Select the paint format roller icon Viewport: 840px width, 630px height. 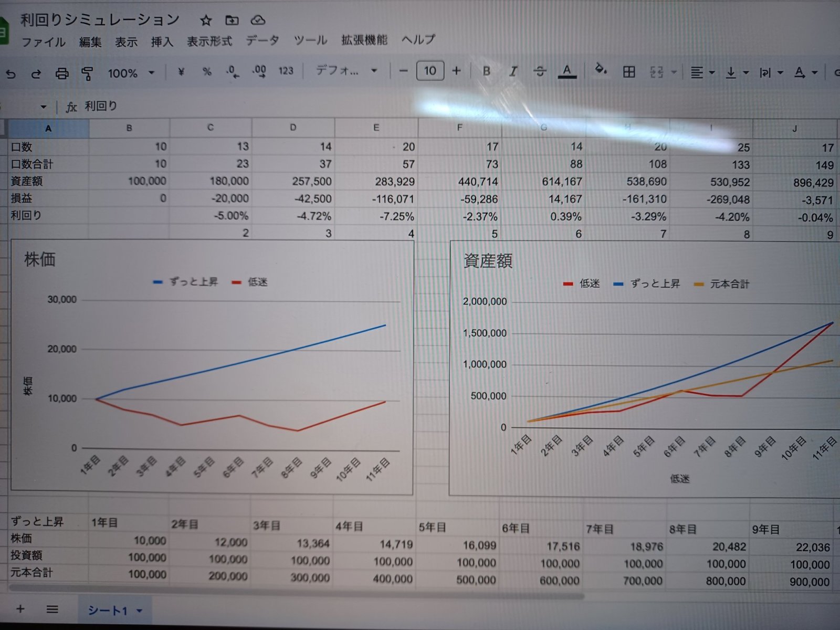pos(87,73)
